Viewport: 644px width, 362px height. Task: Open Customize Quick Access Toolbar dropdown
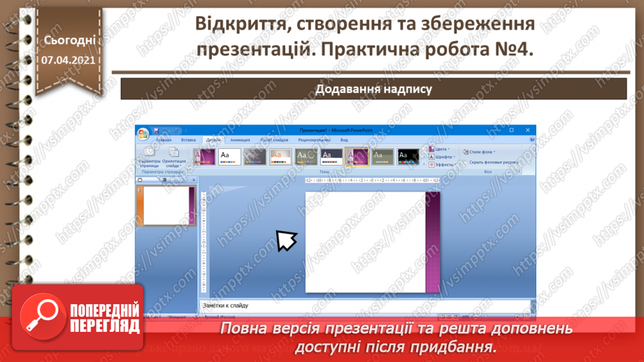[185, 131]
